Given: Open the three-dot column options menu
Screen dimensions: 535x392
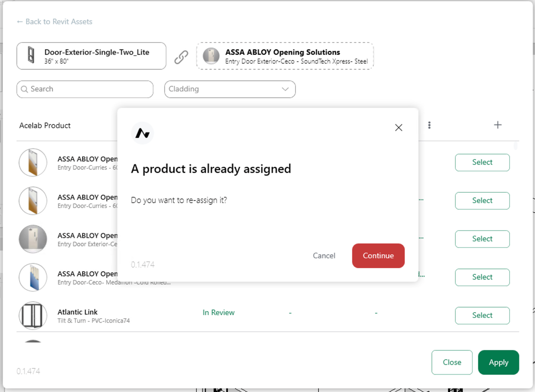Looking at the screenshot, I should point(429,125).
